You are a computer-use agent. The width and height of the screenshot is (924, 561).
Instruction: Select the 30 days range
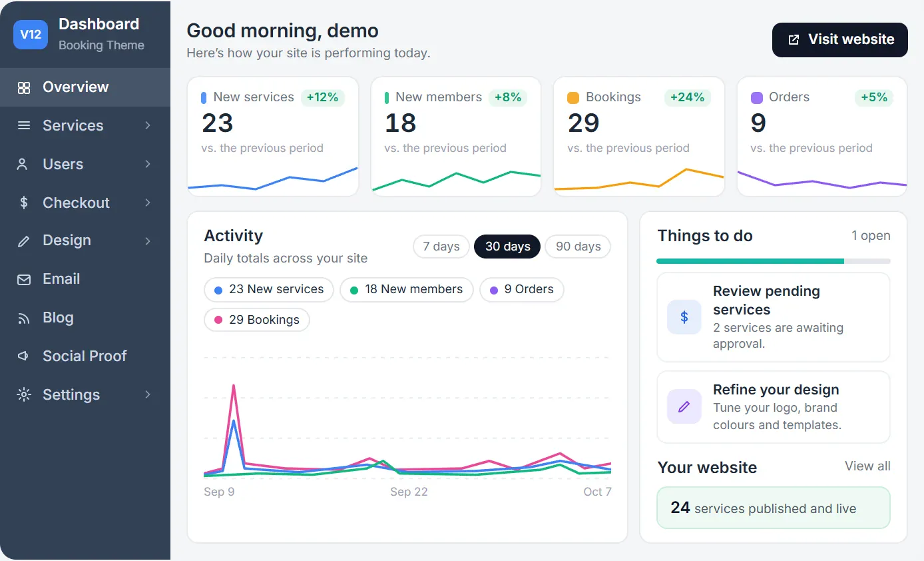point(508,247)
